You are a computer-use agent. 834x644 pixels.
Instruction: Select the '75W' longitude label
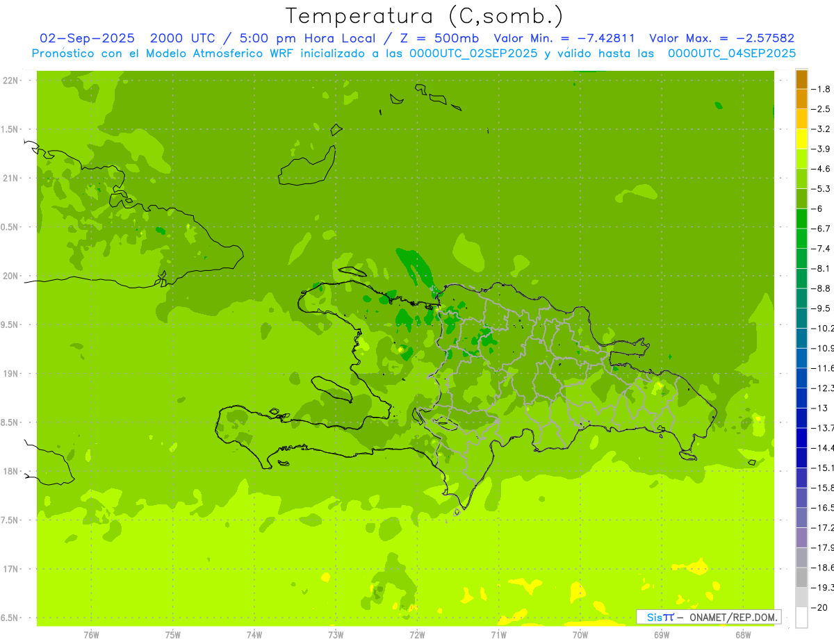pyautogui.click(x=172, y=635)
